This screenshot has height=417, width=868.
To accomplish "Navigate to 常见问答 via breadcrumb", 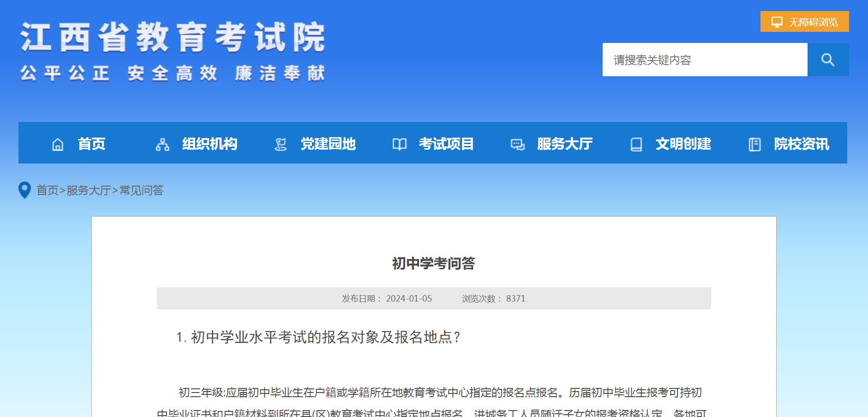I will click(142, 190).
